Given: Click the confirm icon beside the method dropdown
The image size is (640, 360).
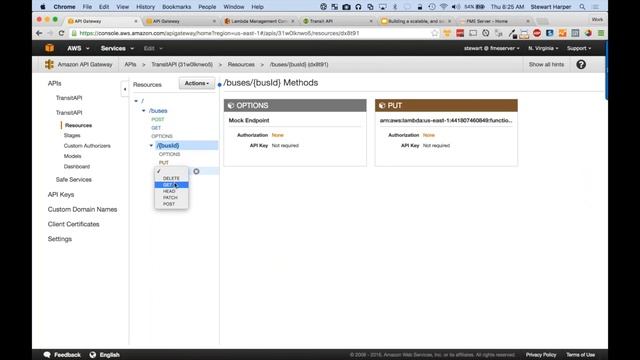Looking at the screenshot, I should click(196, 171).
